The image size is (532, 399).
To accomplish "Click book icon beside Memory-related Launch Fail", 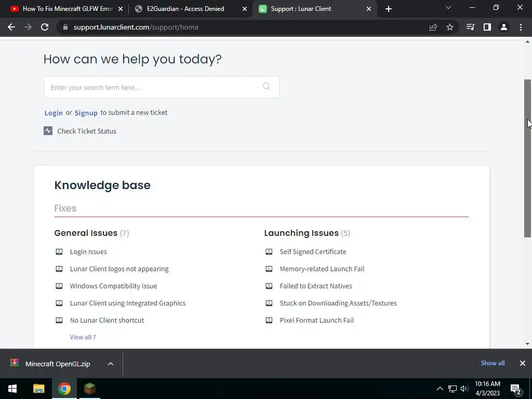I will pyautogui.click(x=269, y=269).
